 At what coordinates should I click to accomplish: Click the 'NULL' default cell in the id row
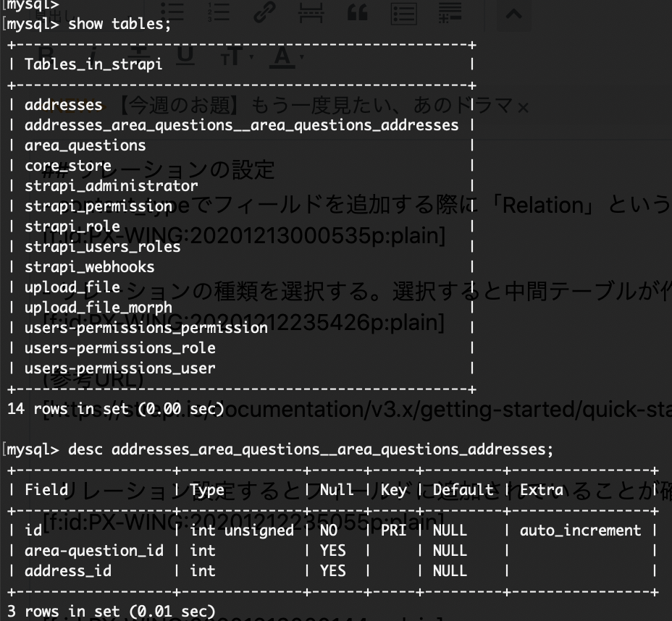450,531
